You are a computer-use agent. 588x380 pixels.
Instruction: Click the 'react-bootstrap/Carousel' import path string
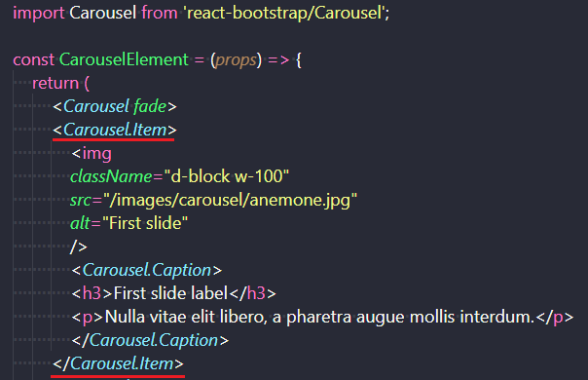point(284,13)
